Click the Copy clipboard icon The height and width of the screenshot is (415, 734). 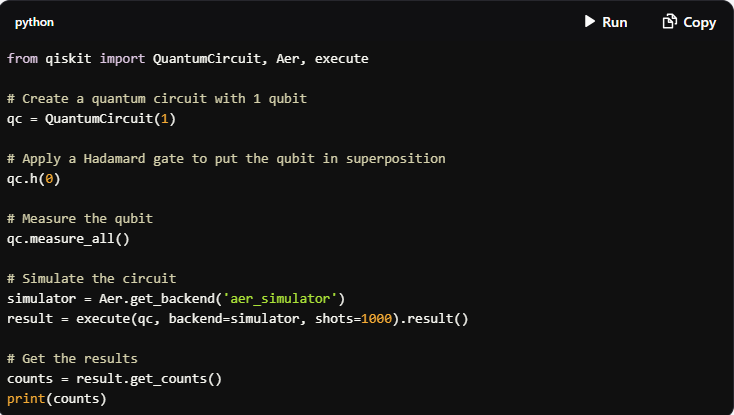tap(669, 22)
